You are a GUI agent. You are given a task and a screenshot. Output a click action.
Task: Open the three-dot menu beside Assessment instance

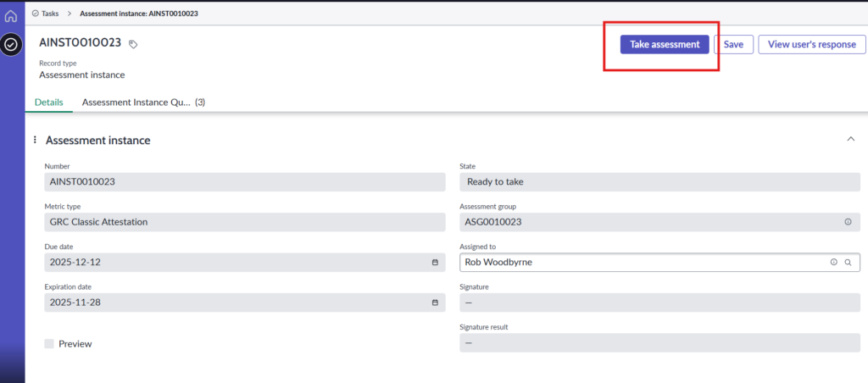coord(35,140)
